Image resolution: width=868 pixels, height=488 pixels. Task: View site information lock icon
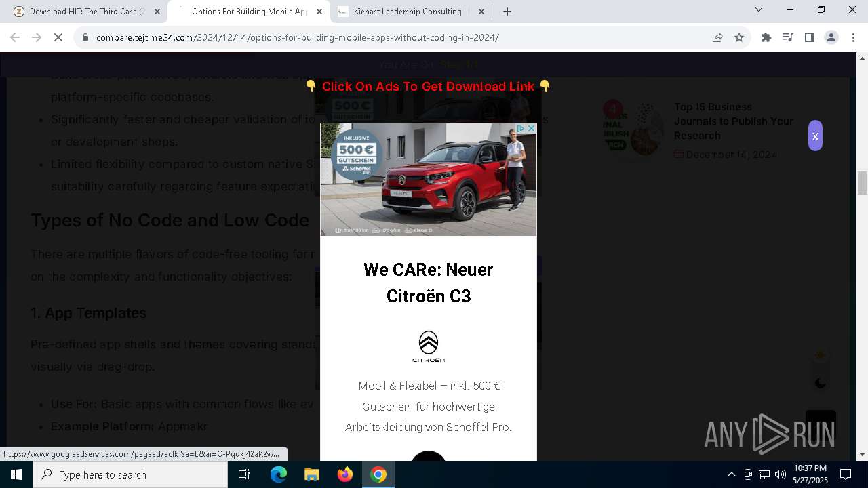(x=85, y=37)
